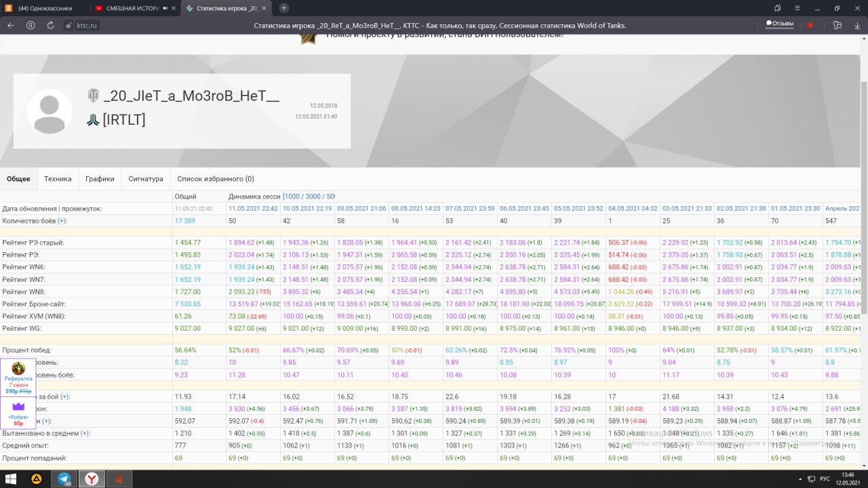Open the Рефералка 7 сезон promo widget
The width and height of the screenshot is (868, 488).
click(x=18, y=378)
